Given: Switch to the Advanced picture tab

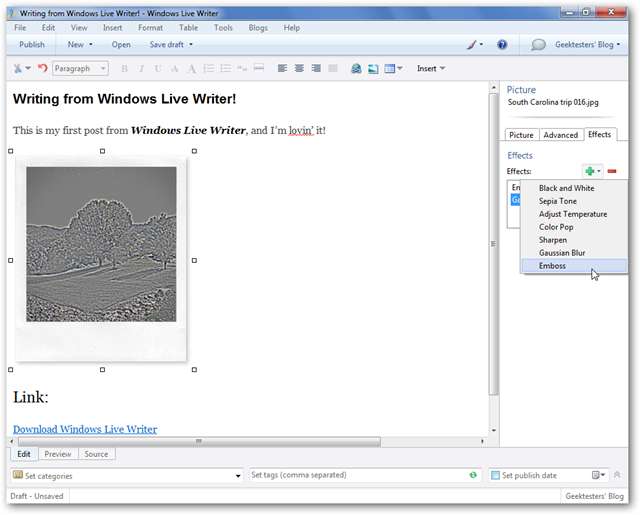Looking at the screenshot, I should 560,135.
